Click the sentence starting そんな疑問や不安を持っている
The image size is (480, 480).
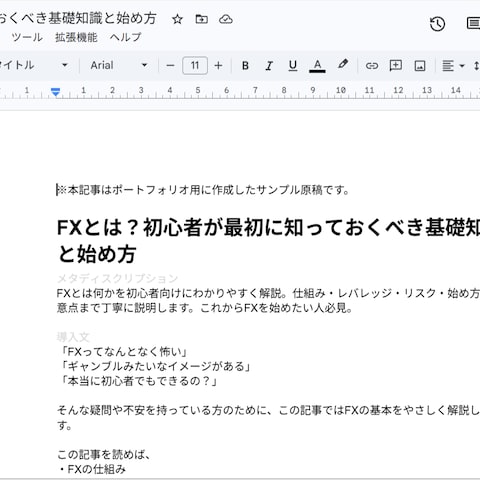(268, 410)
